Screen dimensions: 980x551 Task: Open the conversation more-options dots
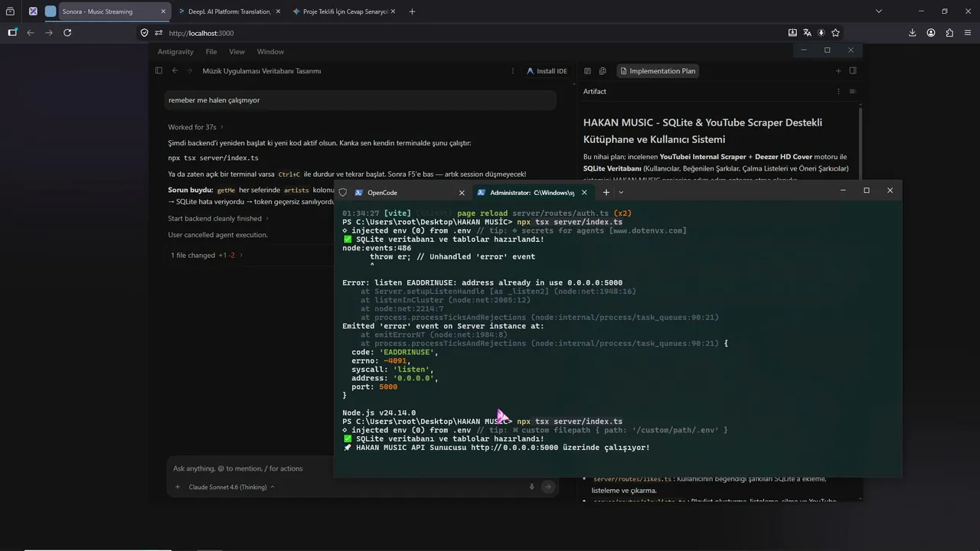[x=513, y=70]
